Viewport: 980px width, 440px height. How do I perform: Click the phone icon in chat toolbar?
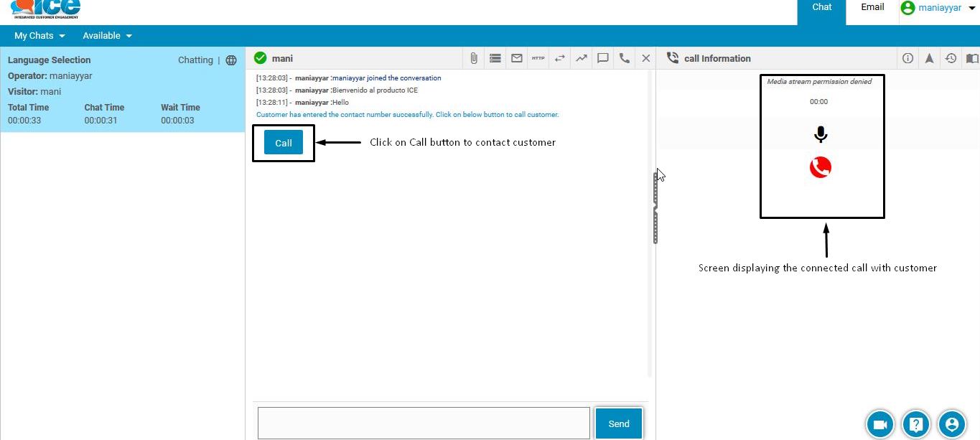click(625, 58)
